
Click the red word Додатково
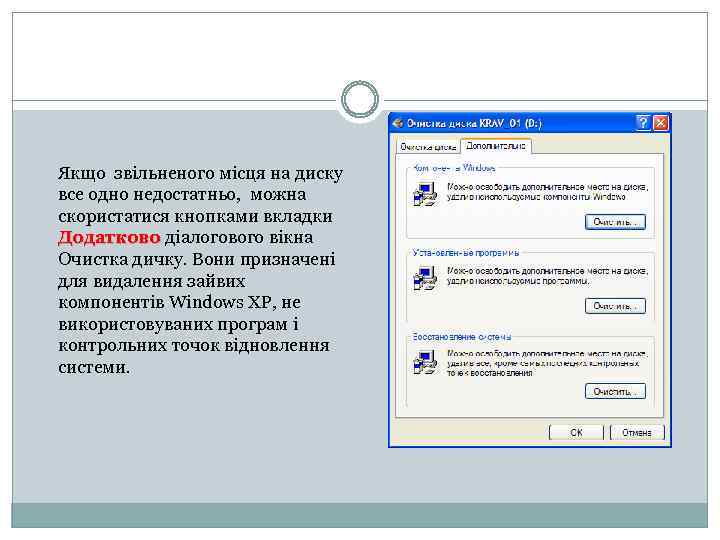[x=109, y=237]
